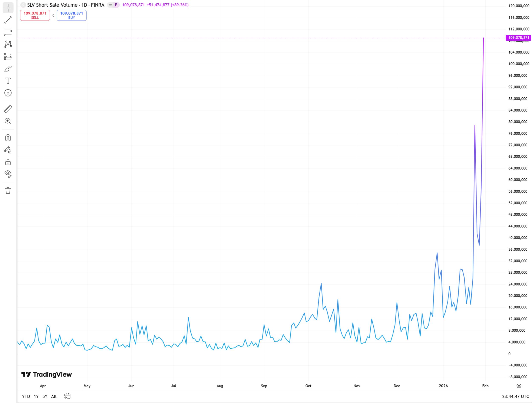Viewport: 532px width, 403px height.
Task: Switch the time range to 5Y
Action: [x=45, y=396]
